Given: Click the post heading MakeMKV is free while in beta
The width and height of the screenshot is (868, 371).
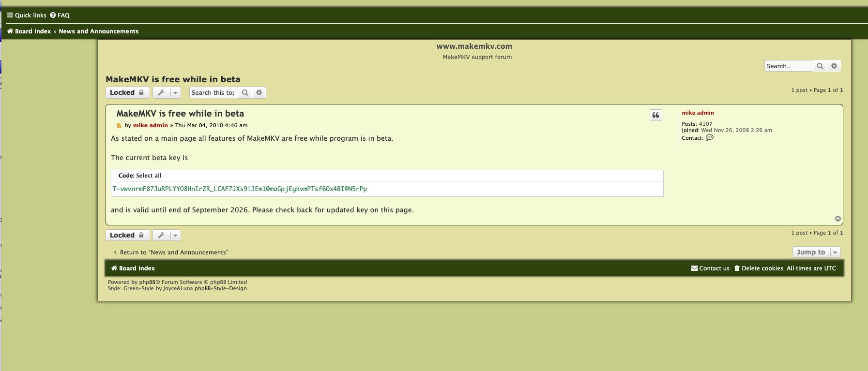Looking at the screenshot, I should pyautogui.click(x=180, y=114).
